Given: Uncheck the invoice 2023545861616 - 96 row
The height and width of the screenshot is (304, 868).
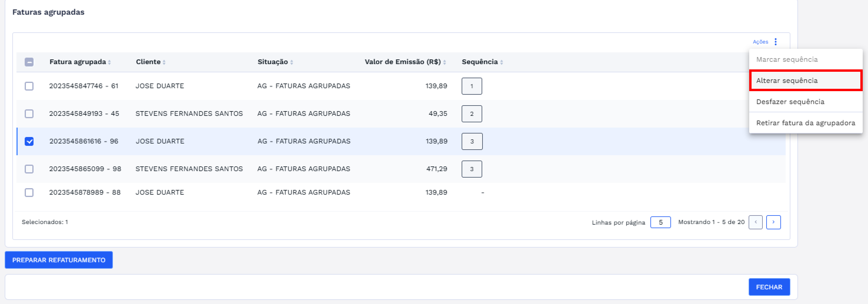Looking at the screenshot, I should pyautogui.click(x=29, y=141).
